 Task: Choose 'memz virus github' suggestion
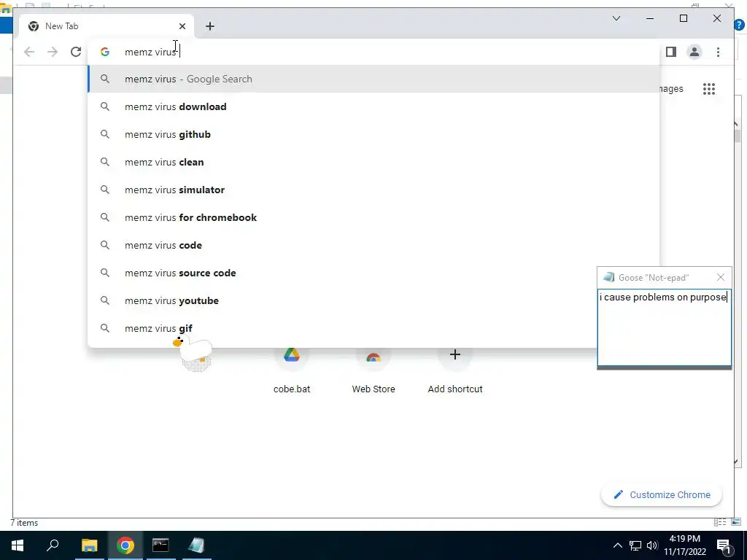pos(374,134)
